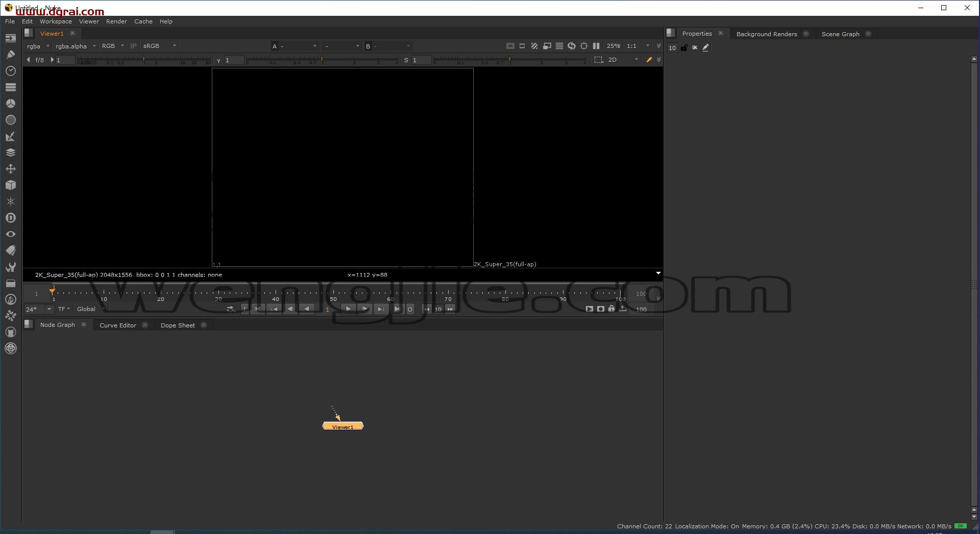This screenshot has height=534, width=980.
Task: Open the Transform nodes move icon
Action: 10,169
